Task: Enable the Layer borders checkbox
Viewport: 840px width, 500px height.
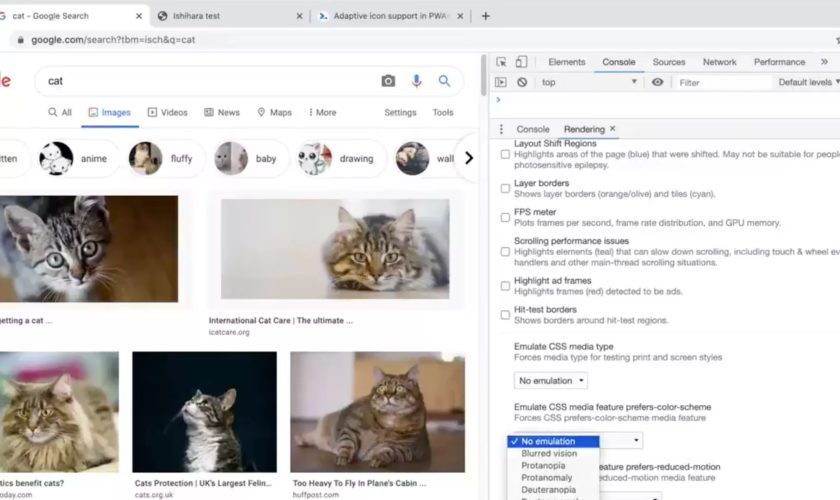Action: point(505,188)
